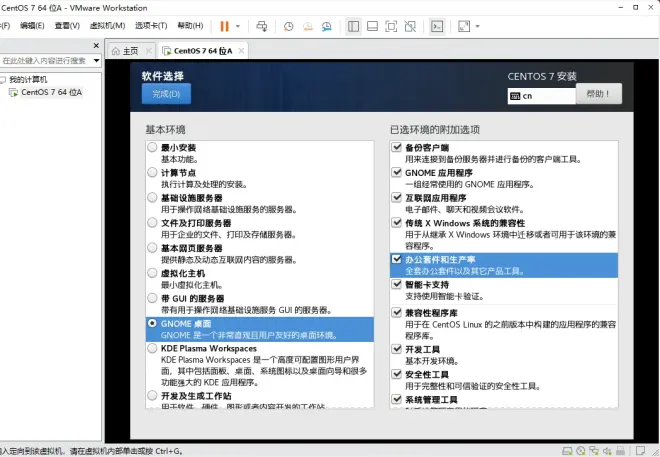Open the snapshot manager
The image size is (660, 457).
pos(327,27)
